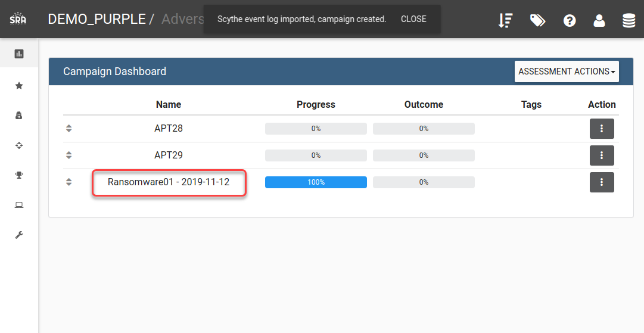Image resolution: width=644 pixels, height=333 pixels.
Task: Open the help question mark icon
Action: (x=570, y=20)
